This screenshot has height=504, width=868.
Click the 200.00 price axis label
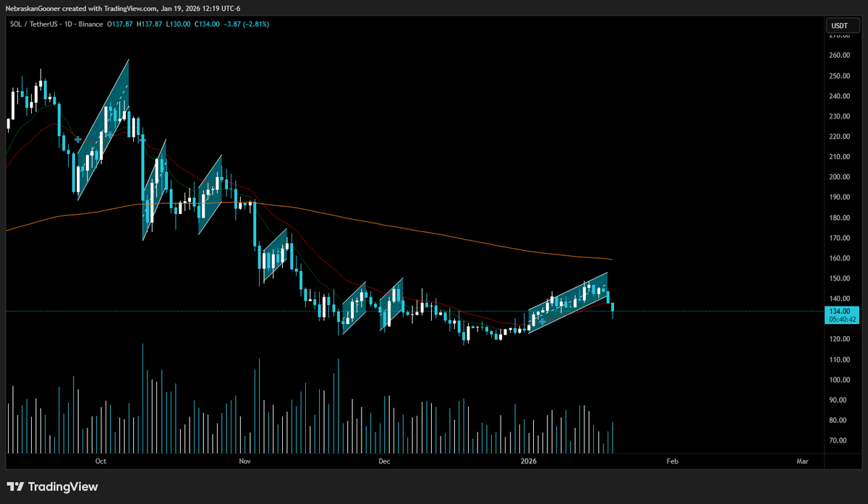click(x=839, y=177)
